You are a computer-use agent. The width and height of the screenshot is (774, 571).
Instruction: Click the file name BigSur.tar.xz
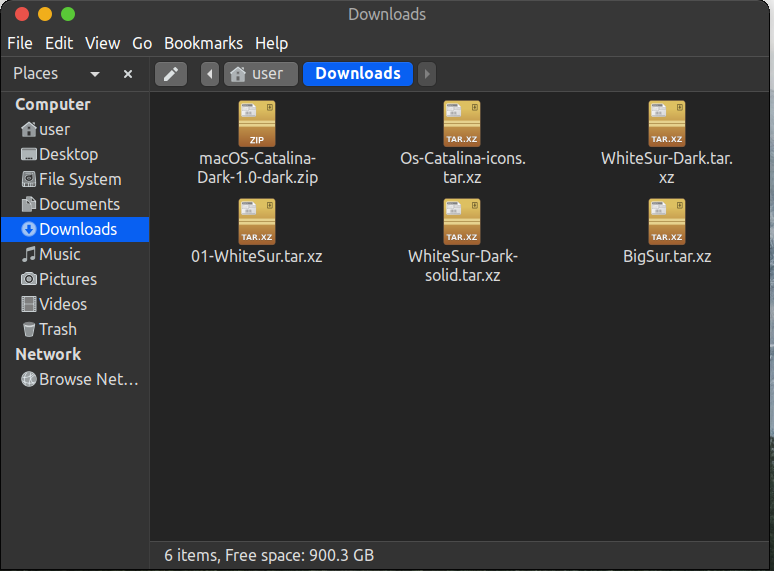coord(667,257)
